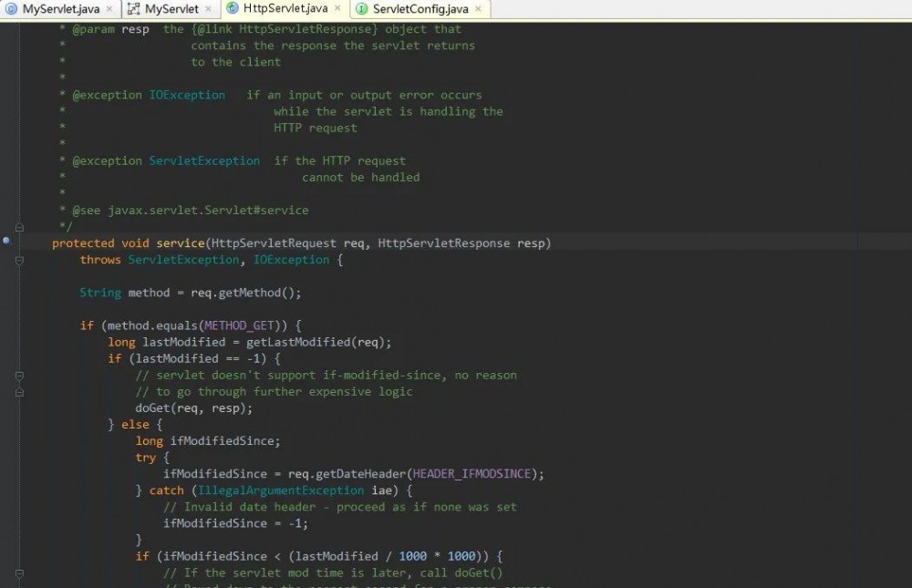Collapse the if lastModified block fold marker
Screen dimensions: 912x588
18,375
